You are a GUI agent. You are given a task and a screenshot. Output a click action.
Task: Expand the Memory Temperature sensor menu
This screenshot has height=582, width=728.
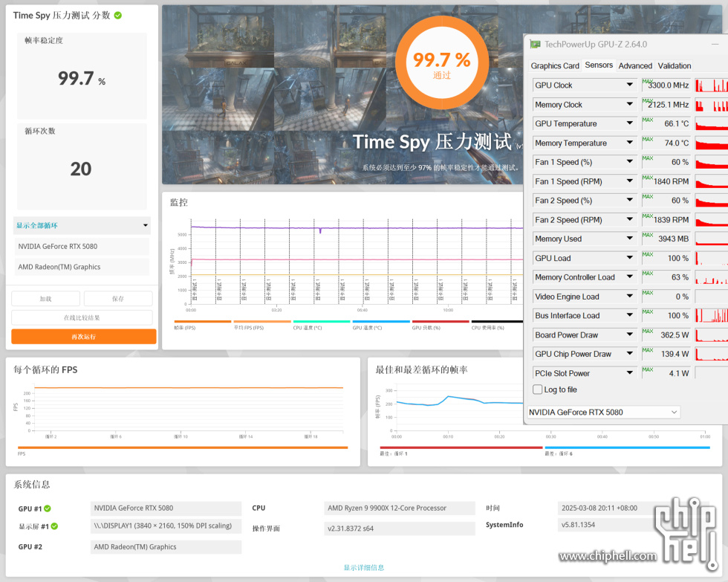[x=630, y=143]
